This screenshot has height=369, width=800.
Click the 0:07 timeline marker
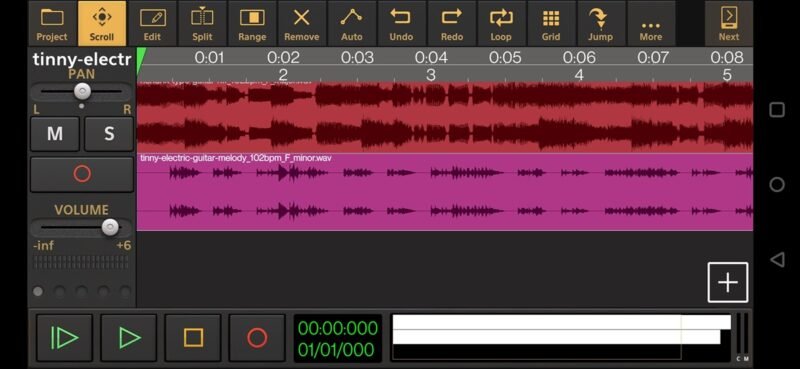point(653,57)
